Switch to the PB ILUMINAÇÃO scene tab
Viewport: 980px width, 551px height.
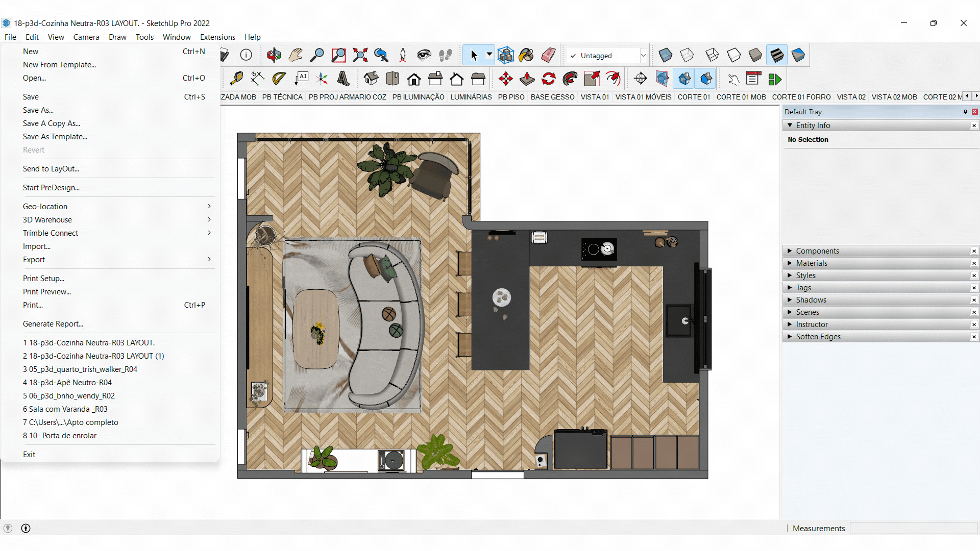click(418, 97)
